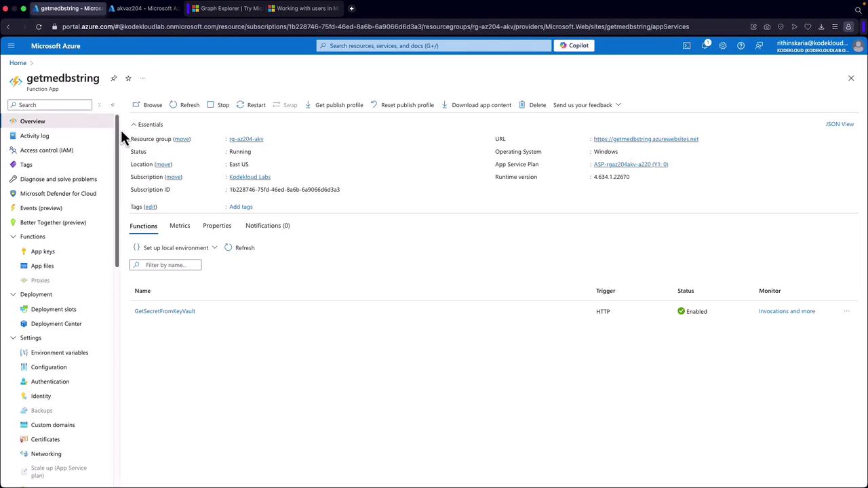Image resolution: width=868 pixels, height=488 pixels.
Task: Open Environment variables in sidebar
Action: click(59, 352)
